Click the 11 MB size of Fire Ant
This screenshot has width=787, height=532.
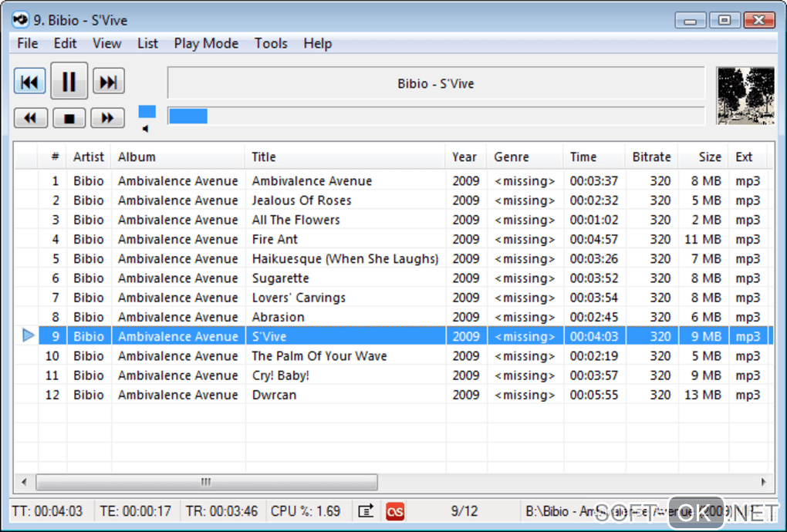703,239
